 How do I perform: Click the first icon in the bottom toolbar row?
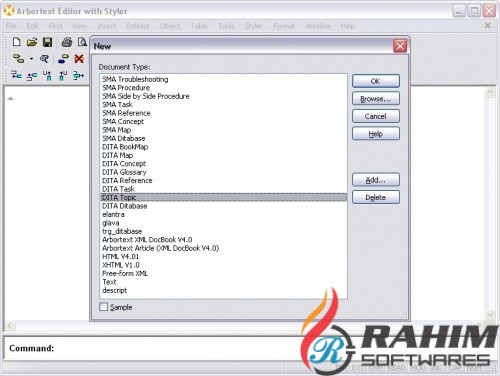(x=16, y=75)
